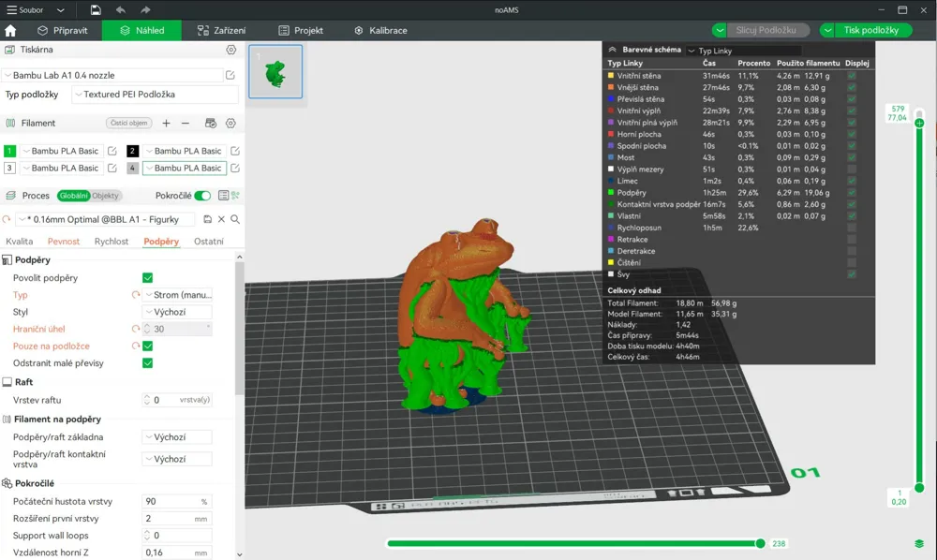Save process preset icon

(x=207, y=219)
